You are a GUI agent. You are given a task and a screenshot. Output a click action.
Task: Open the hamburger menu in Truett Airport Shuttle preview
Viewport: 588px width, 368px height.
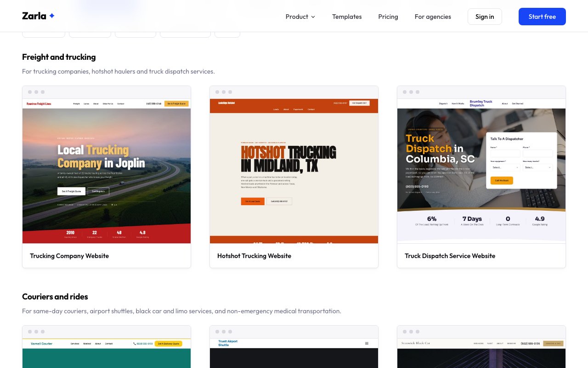pyautogui.click(x=367, y=343)
